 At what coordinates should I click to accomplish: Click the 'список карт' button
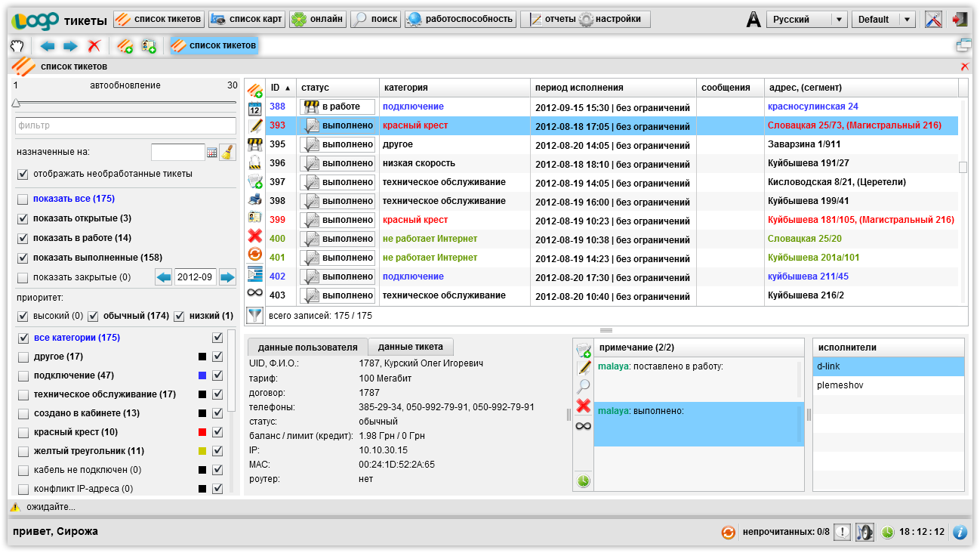click(247, 20)
